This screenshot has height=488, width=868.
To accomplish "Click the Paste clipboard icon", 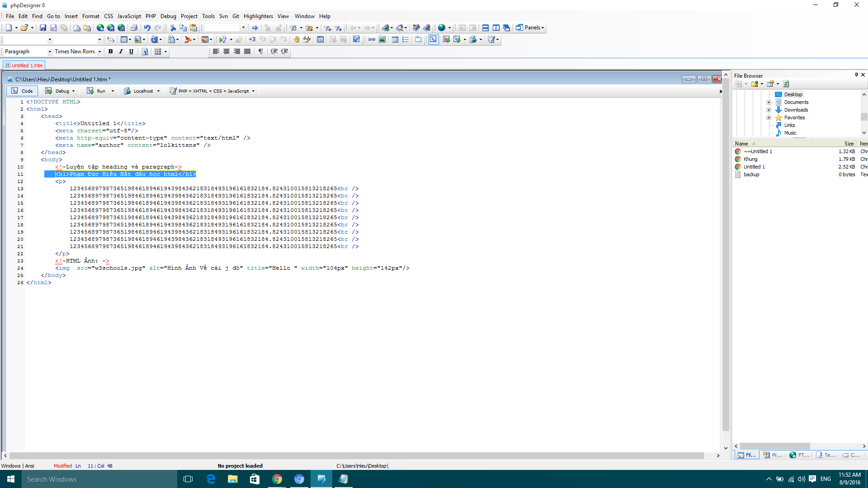I will (193, 28).
